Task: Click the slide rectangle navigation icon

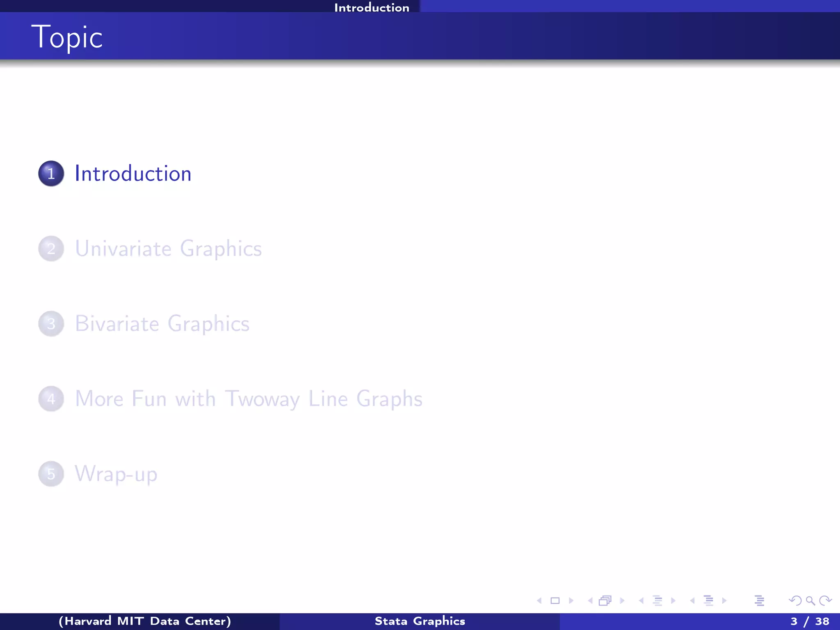Action: [x=555, y=600]
